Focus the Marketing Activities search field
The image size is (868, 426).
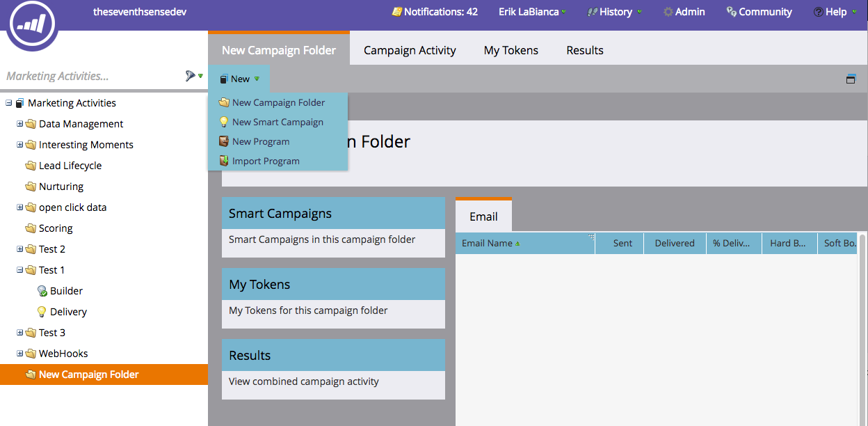(x=90, y=76)
